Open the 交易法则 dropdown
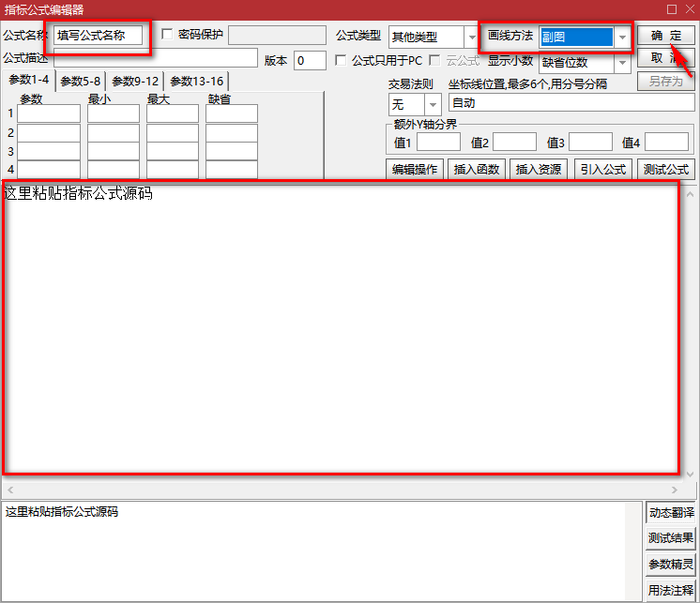Viewport: 700px width, 603px height. pos(433,105)
